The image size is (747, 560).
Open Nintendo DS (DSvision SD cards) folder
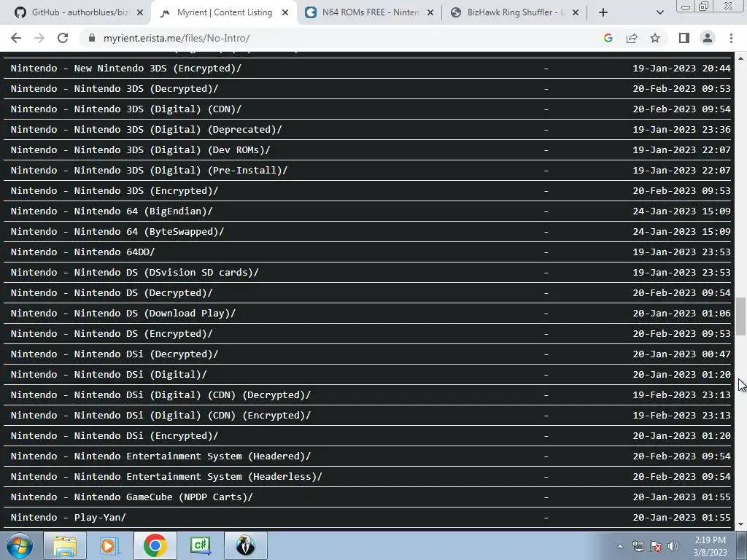click(135, 273)
